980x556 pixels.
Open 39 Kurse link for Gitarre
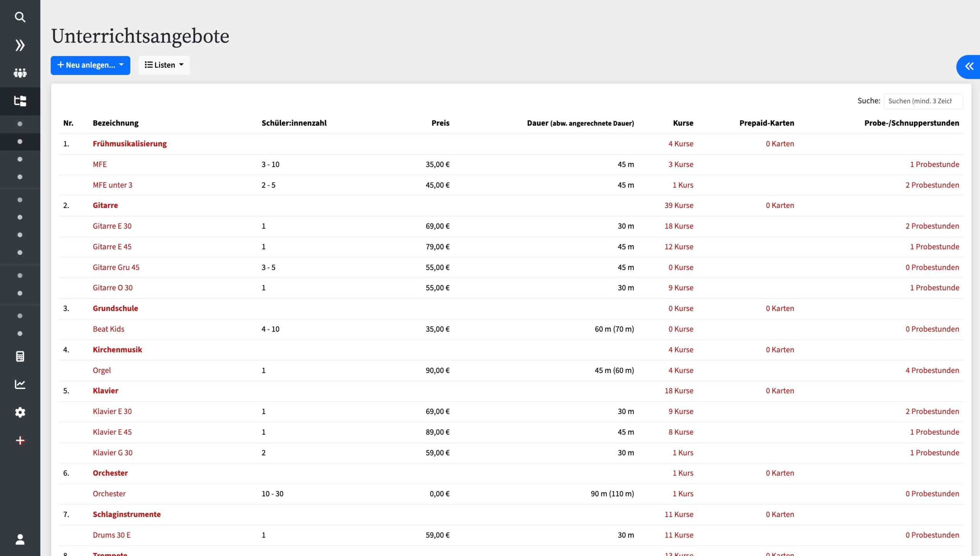click(x=679, y=205)
